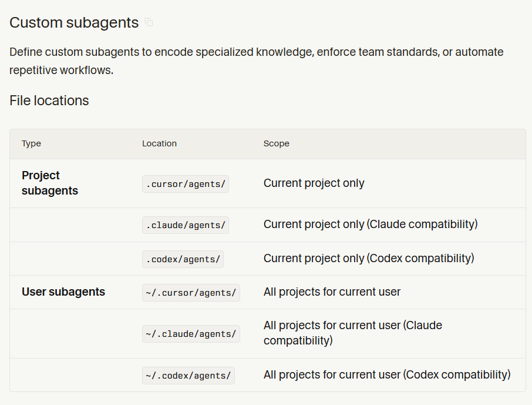Click the Custom subagents heading
This screenshot has height=405, width=532.
[74, 23]
